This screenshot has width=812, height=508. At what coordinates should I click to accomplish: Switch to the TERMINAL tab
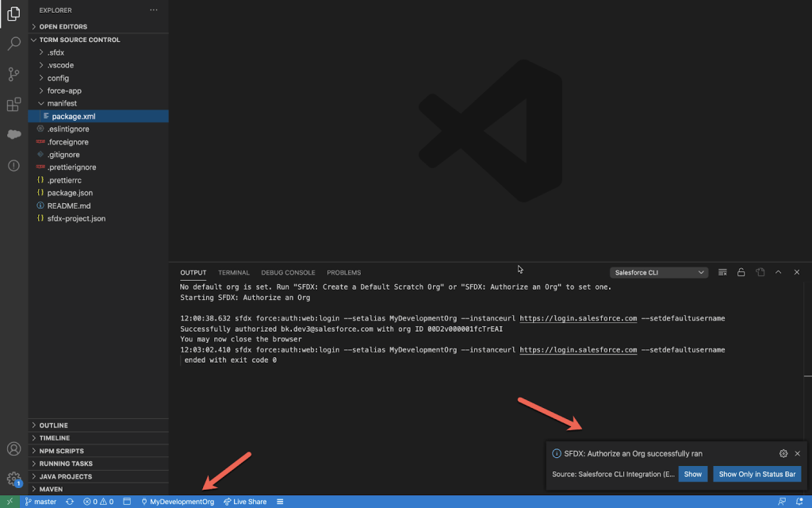(x=234, y=272)
